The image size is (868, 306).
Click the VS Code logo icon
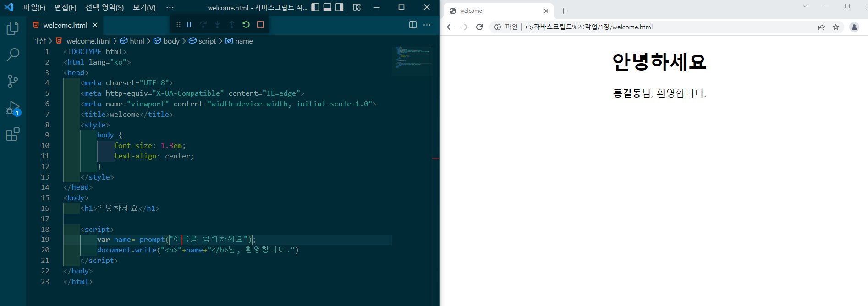coord(9,7)
